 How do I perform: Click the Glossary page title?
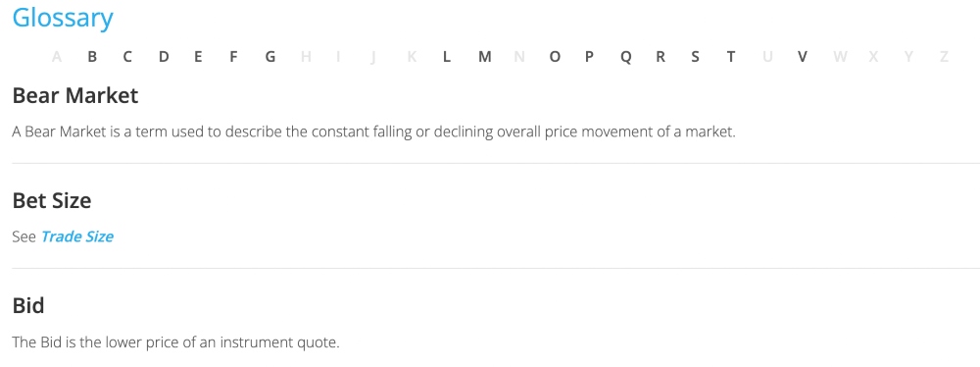point(63,18)
